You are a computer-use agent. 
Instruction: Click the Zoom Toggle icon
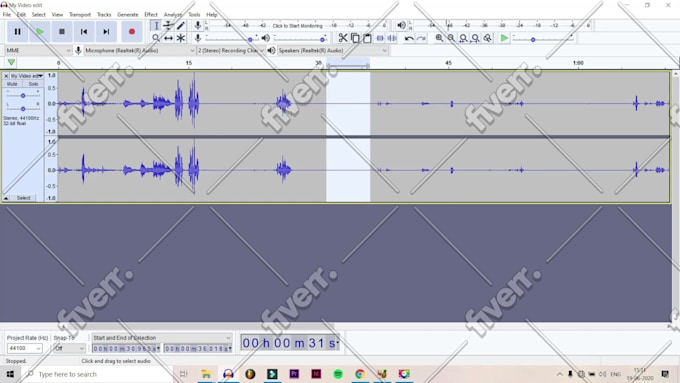coord(487,38)
